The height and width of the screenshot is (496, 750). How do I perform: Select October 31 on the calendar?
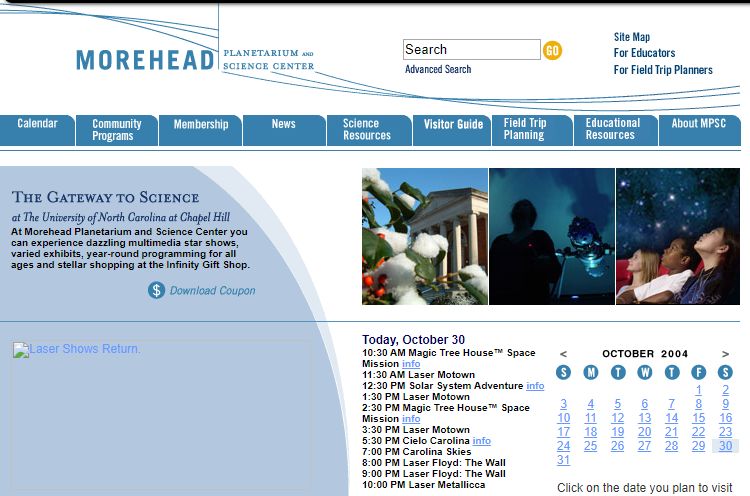[x=563, y=460]
